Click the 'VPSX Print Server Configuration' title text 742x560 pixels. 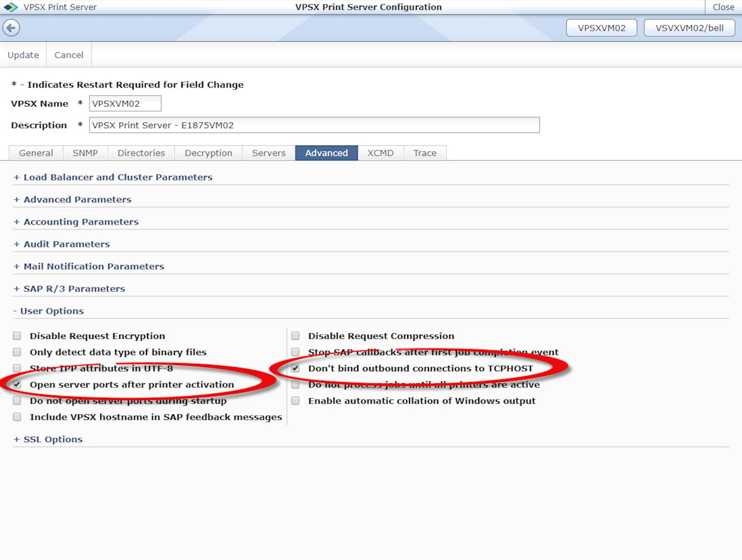(369, 7)
